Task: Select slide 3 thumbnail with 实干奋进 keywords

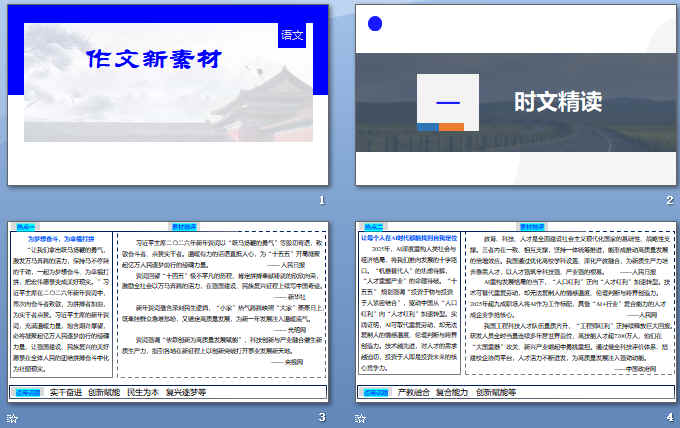Action: tap(168, 312)
